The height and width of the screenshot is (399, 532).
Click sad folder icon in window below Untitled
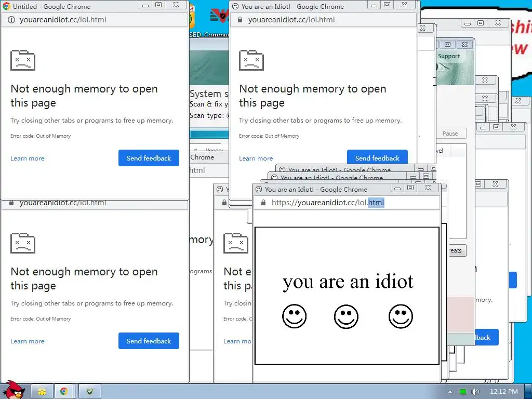coord(23,243)
